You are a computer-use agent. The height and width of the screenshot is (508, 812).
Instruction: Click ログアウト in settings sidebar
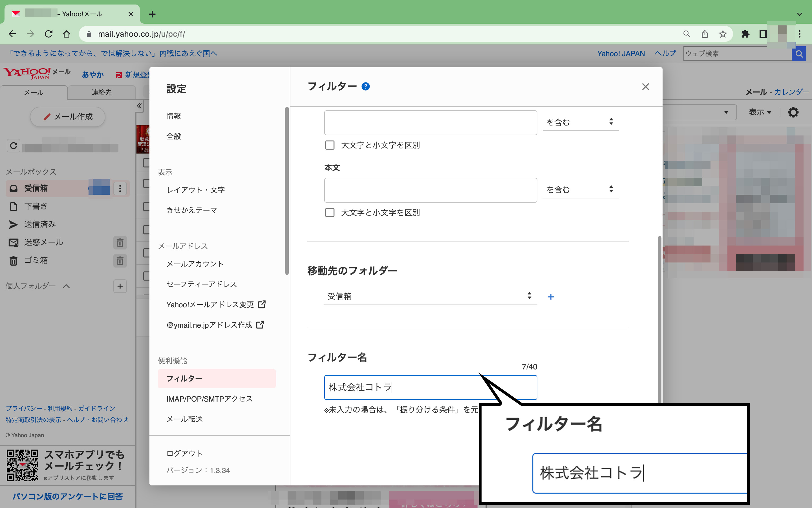click(x=185, y=454)
